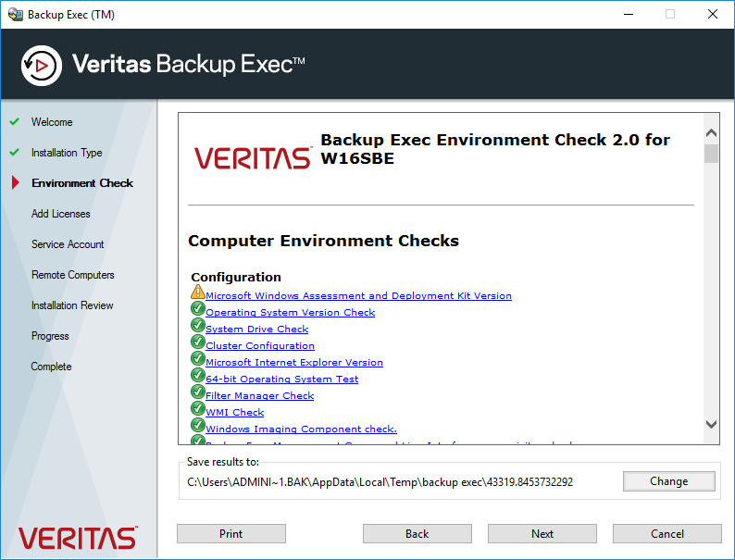Select Service Account step in sidebar

(x=68, y=244)
